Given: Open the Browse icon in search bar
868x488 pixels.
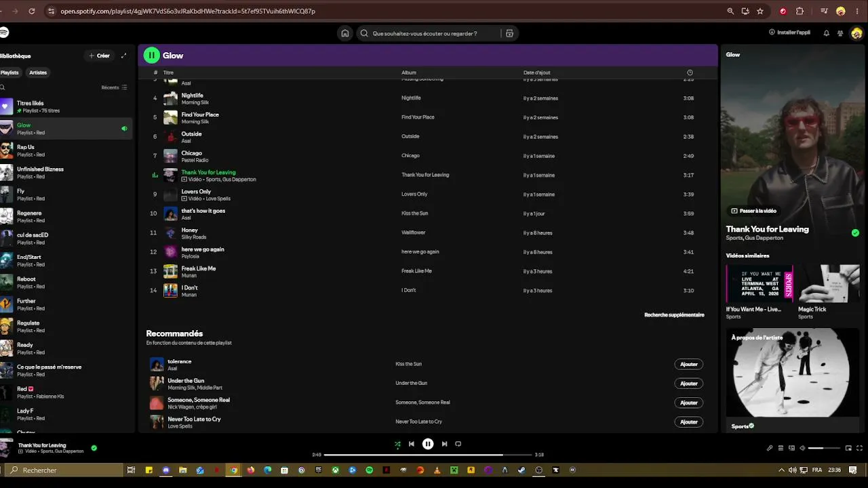Looking at the screenshot, I should pyautogui.click(x=509, y=33).
